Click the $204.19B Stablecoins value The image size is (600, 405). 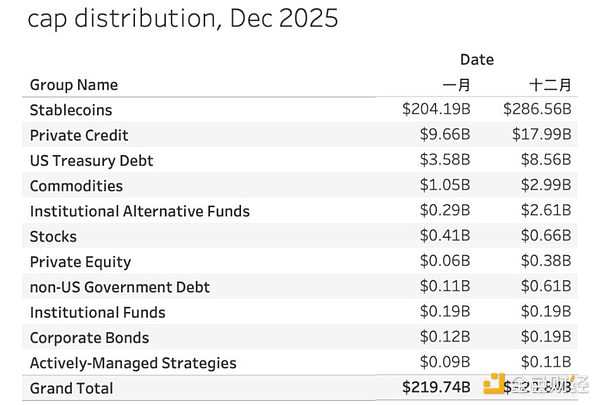click(436, 110)
